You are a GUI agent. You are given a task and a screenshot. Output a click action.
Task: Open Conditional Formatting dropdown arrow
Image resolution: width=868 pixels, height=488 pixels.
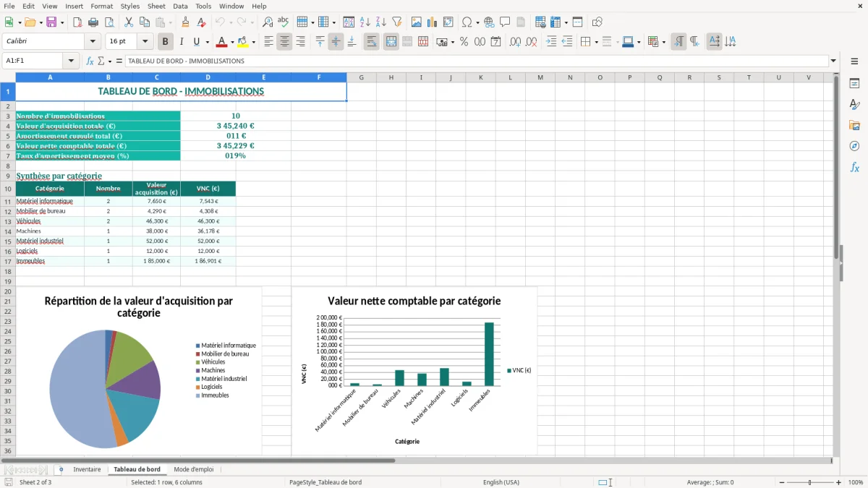663,42
